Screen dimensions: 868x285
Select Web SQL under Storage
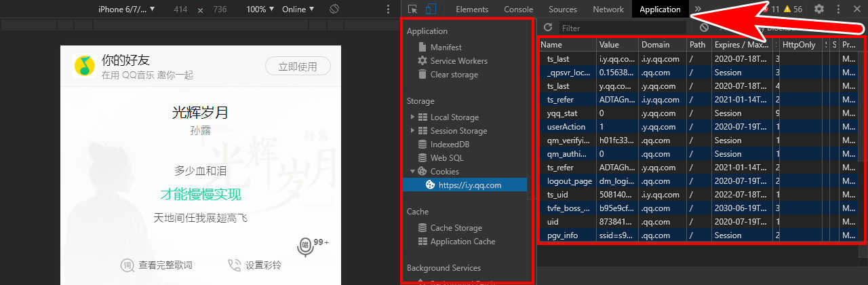click(447, 158)
